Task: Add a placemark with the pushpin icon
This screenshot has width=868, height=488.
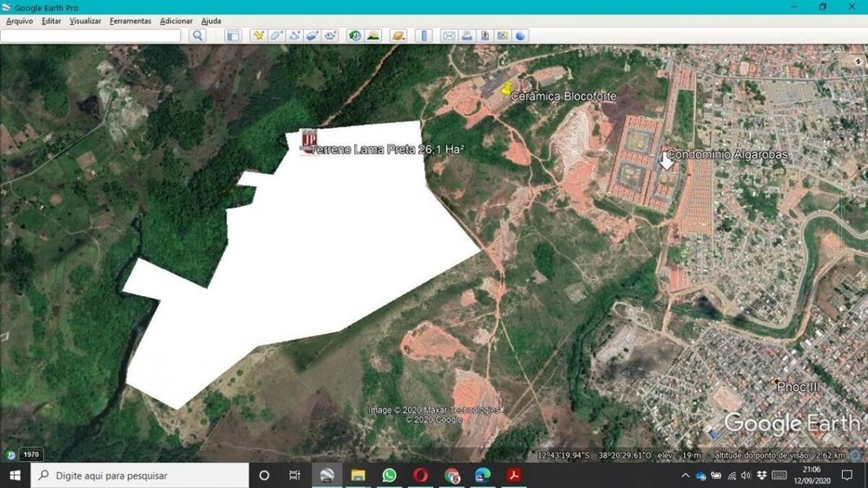Action: [259, 36]
